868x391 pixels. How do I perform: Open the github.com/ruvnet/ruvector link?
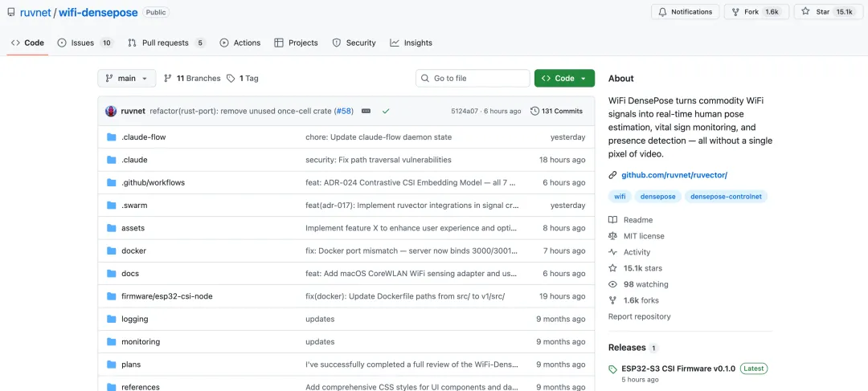coord(674,175)
